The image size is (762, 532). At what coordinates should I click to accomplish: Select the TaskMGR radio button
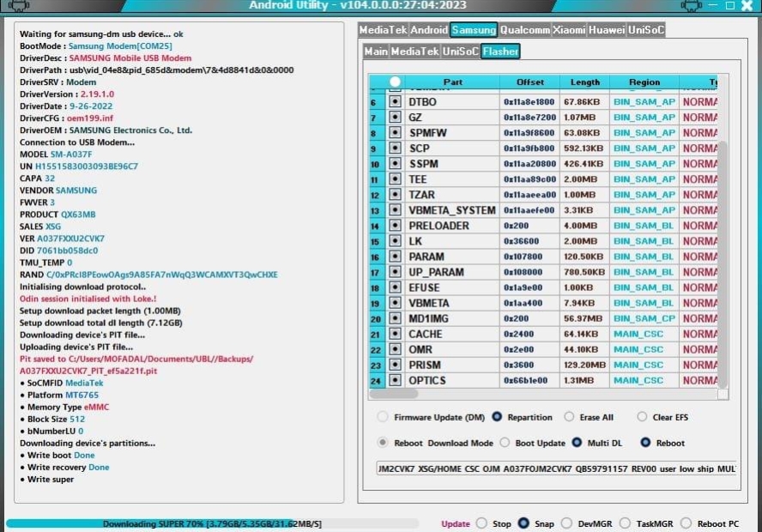[x=626, y=523]
